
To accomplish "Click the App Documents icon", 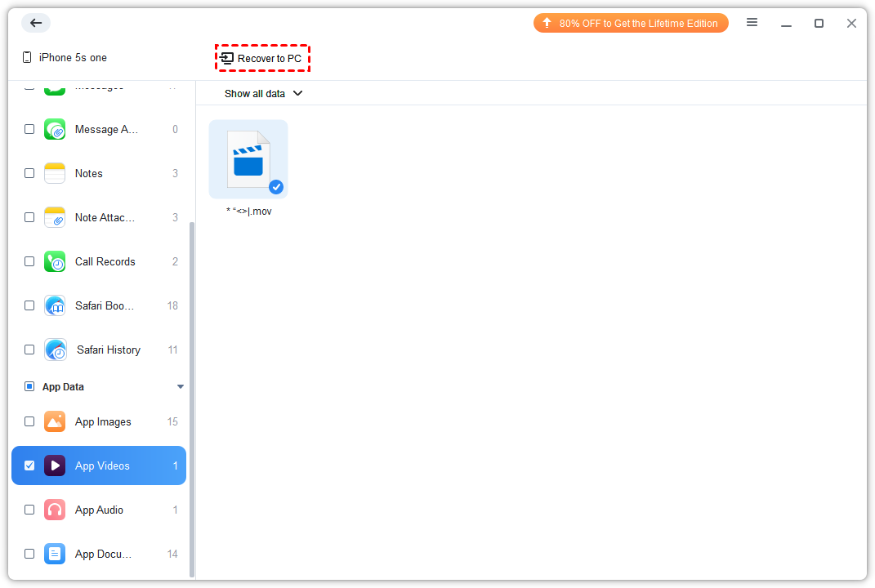I will click(x=55, y=554).
